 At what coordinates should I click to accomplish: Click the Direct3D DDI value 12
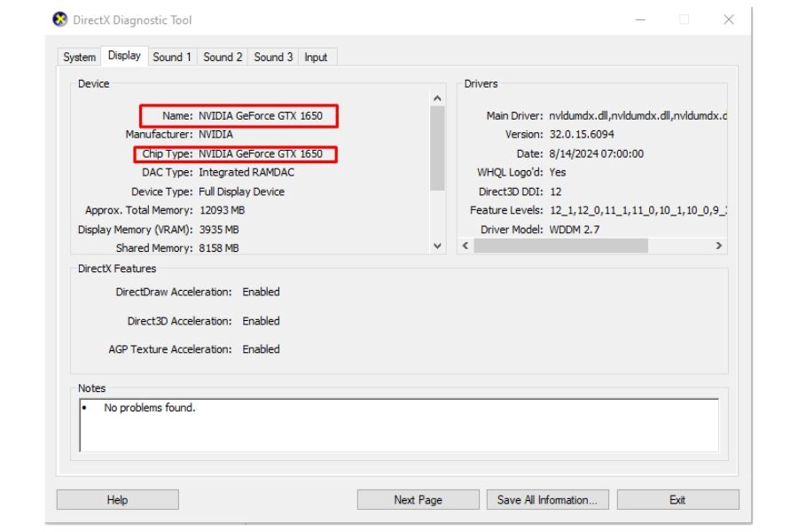coord(555,192)
